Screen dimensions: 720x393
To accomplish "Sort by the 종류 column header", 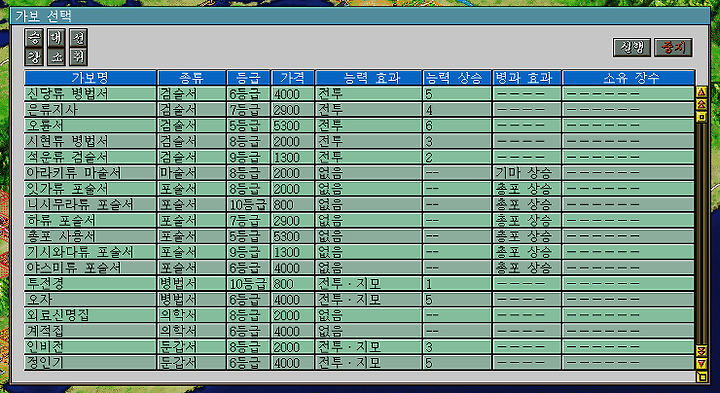I will [192, 78].
